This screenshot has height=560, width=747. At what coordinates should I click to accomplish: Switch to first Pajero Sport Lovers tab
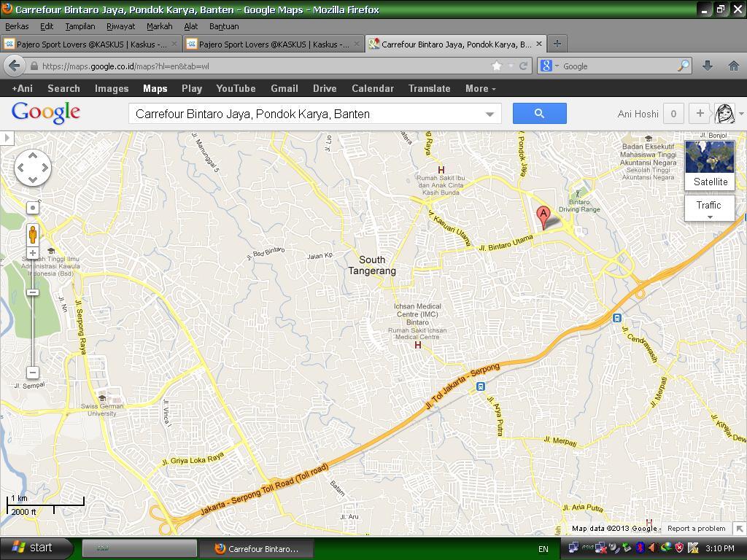[x=91, y=44]
